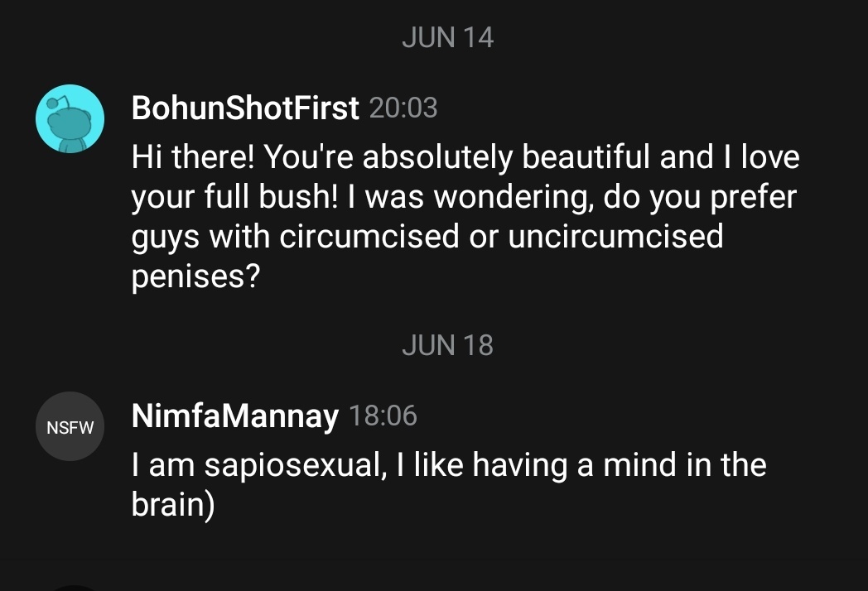Click the word "sapiosexual" in NimfaMannay's reply
This screenshot has width=868, height=591.
pyautogui.click(x=290, y=465)
